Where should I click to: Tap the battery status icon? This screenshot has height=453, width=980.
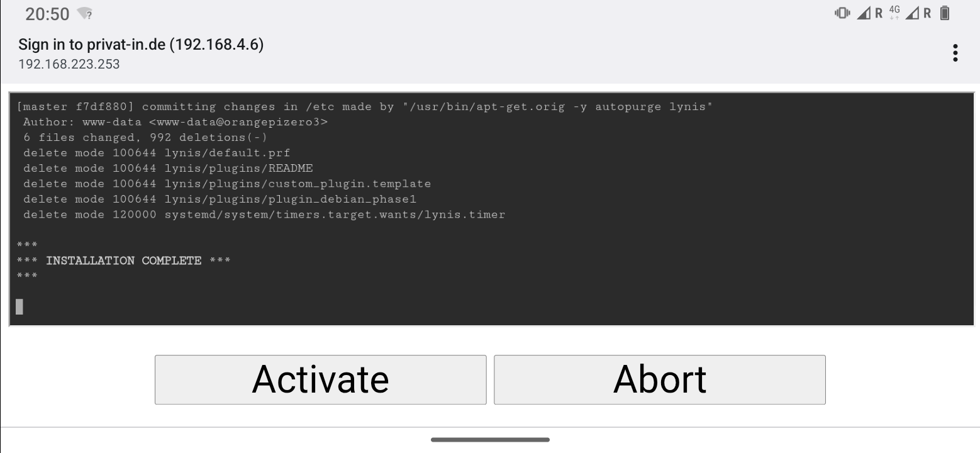(x=944, y=13)
